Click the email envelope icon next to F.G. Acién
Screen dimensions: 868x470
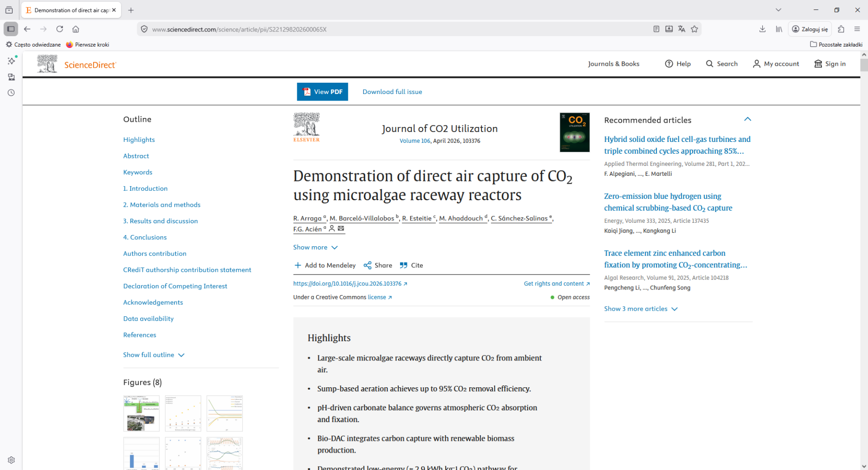[x=341, y=229]
